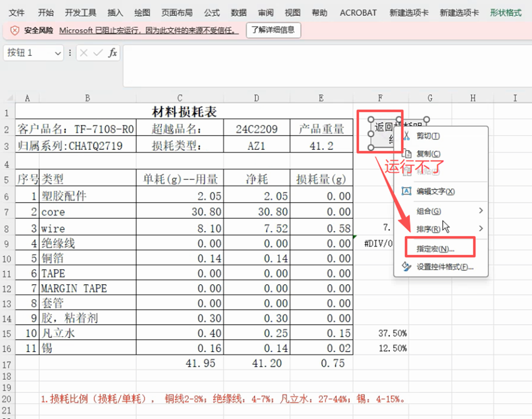Open the 文件 menu tab
The width and height of the screenshot is (532, 419).
point(16,13)
